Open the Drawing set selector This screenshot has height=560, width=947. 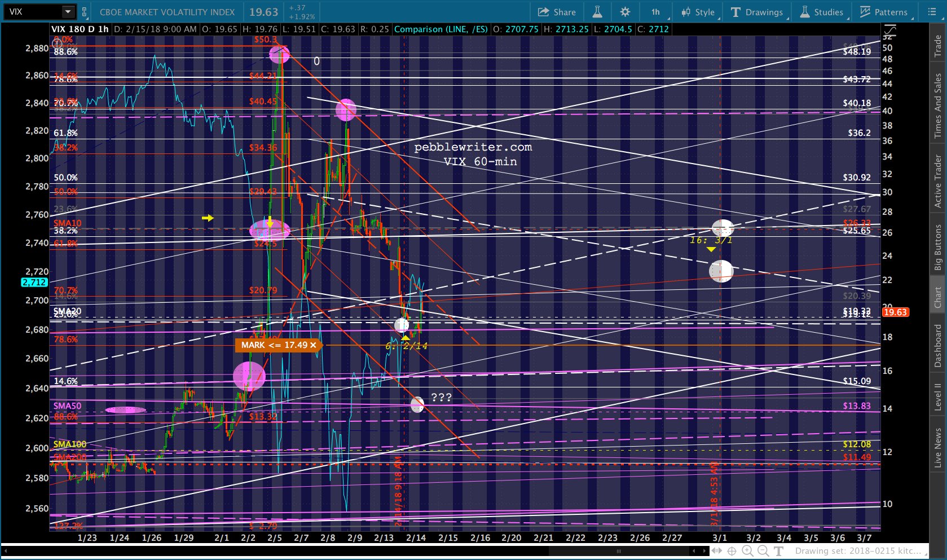click(x=857, y=551)
